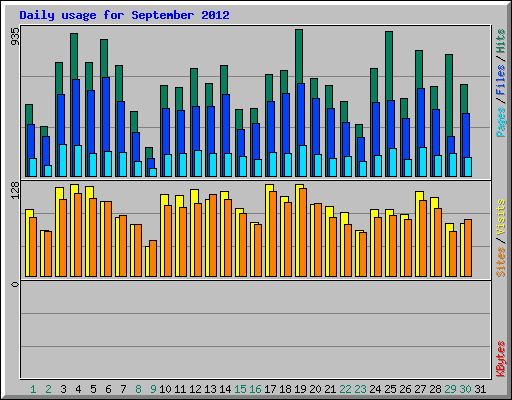Click day label 23 on the x-axis

click(x=360, y=389)
